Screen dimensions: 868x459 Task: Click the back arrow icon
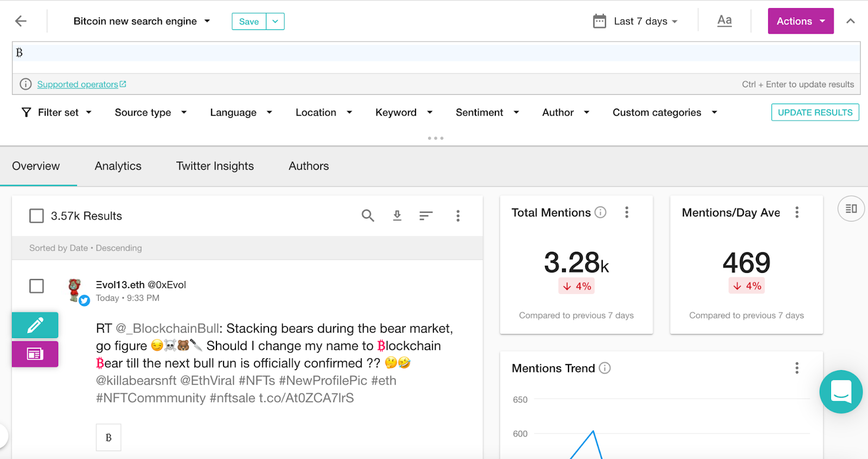[21, 21]
